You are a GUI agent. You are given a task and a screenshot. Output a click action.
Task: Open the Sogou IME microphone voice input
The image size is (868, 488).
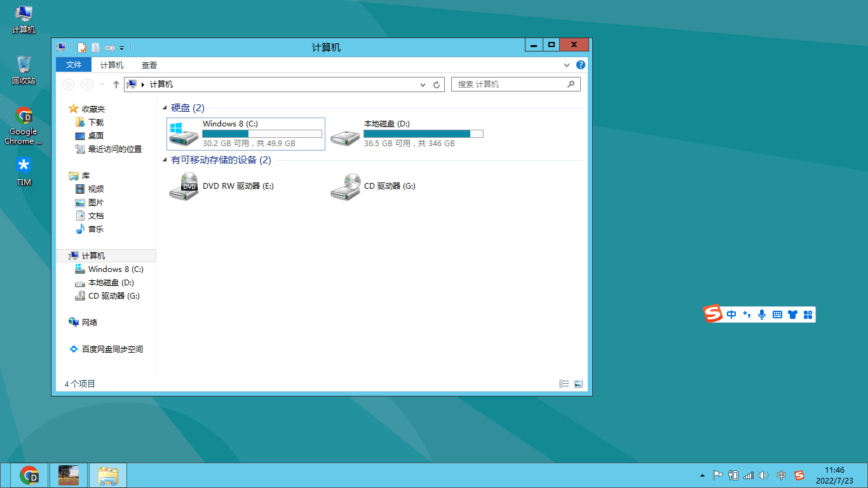click(762, 314)
